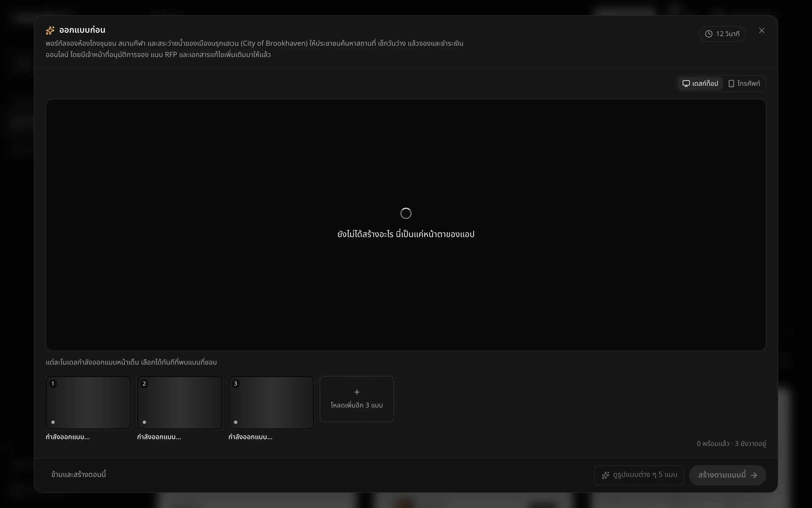Click โหลดเพิ่มอีก 3 แบบ card
Viewport: 812px width, 508px height.
coord(357,399)
